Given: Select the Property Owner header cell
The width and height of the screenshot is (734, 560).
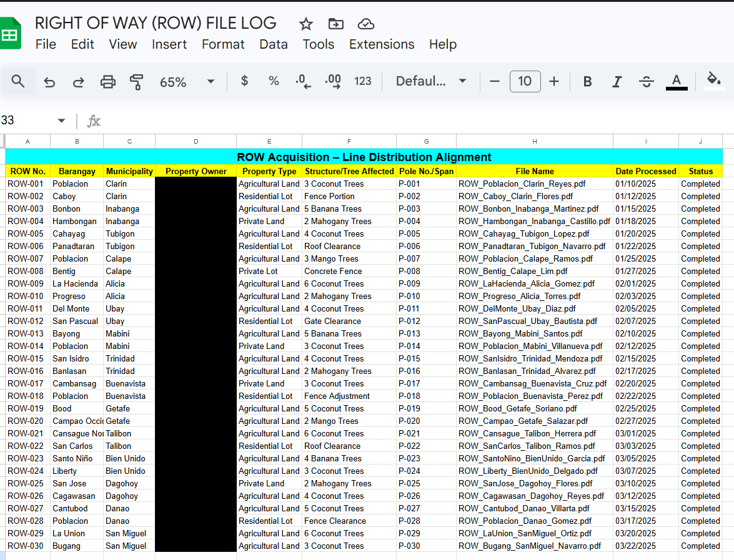Looking at the screenshot, I should pos(196,171).
